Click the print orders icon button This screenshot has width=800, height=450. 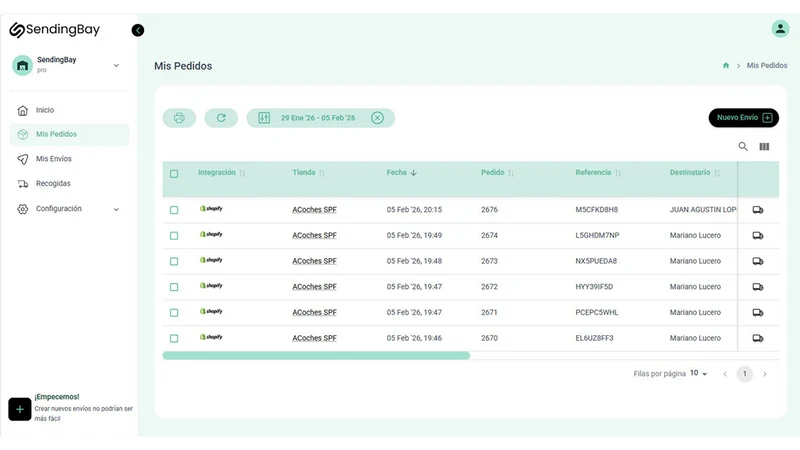point(179,118)
